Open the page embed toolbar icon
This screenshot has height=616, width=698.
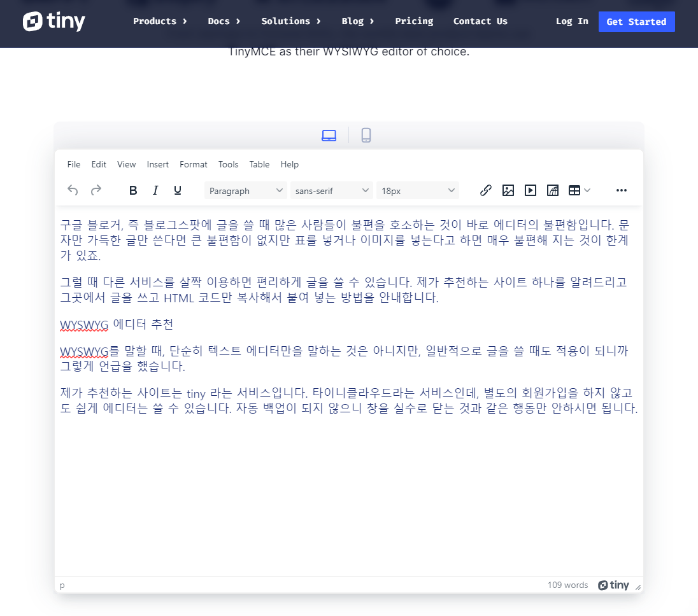click(x=552, y=190)
